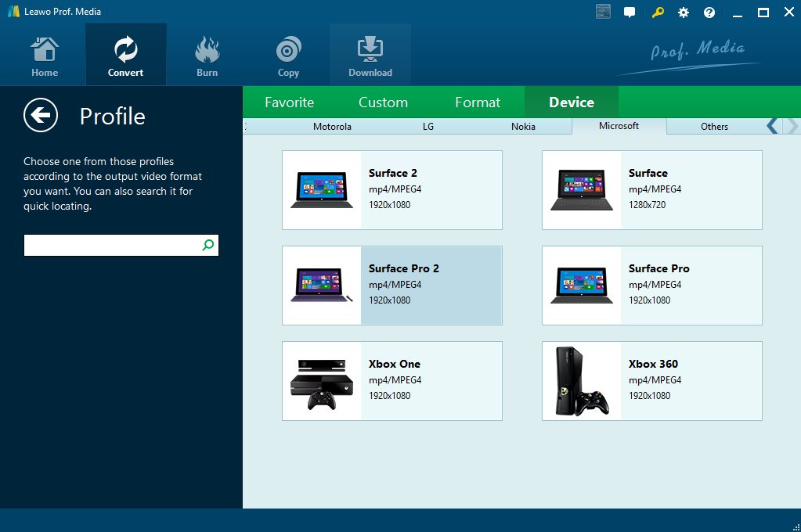Open the Copy disc module
This screenshot has width=801, height=532.
(288, 55)
